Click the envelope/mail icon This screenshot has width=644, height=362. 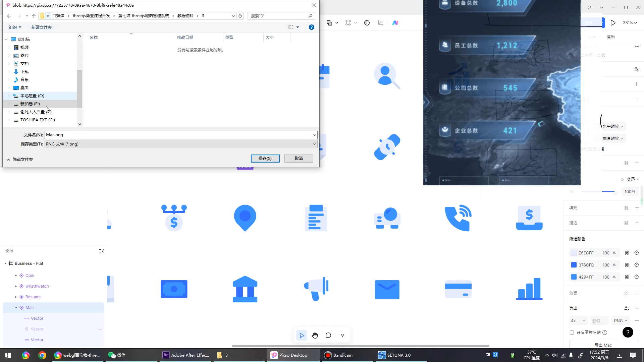[387, 289]
